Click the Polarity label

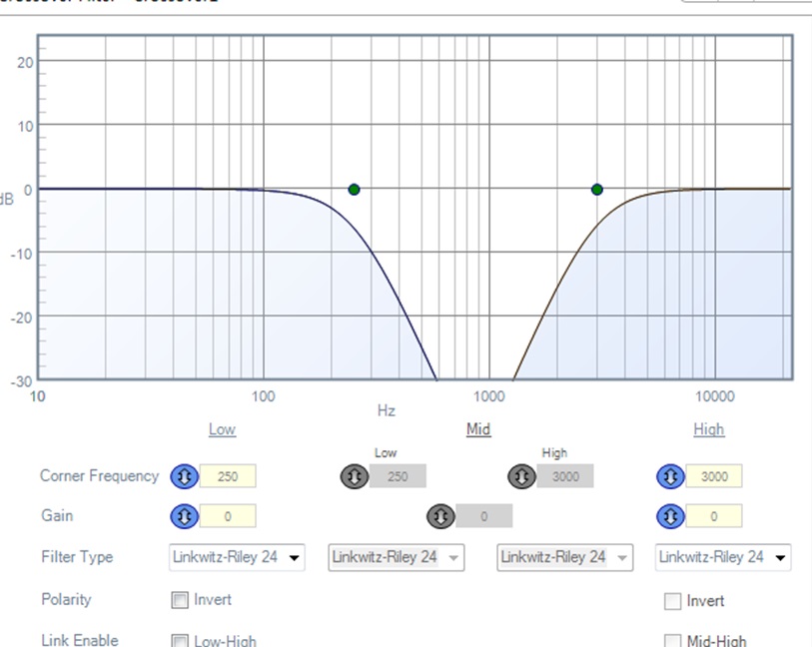[x=66, y=599]
